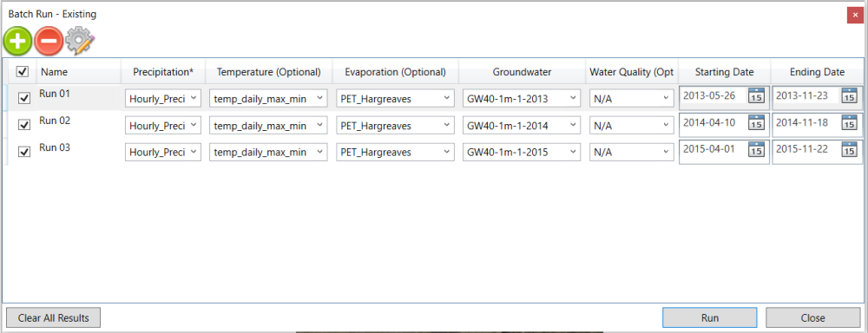Open calendar for Run 01 ending date
This screenshot has width=868, height=333.
click(x=849, y=95)
